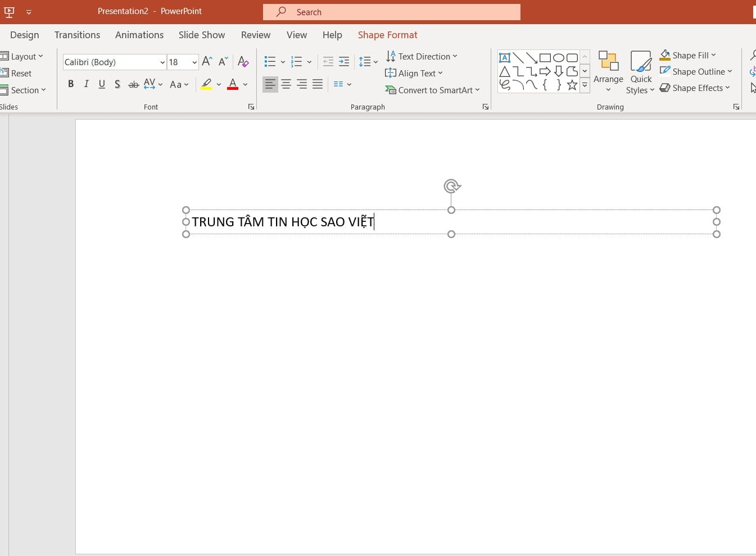Open Font dialog launcher
The image size is (756, 556).
(251, 107)
